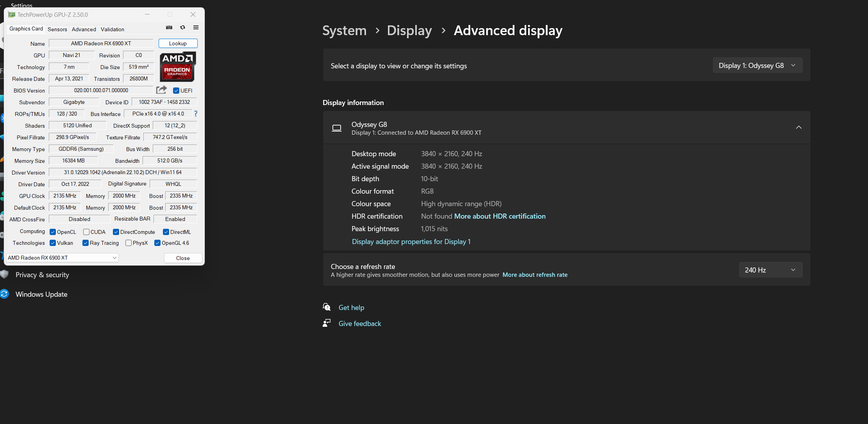Viewport: 868px width, 424px height.
Task: Click the Windows Update icon in Settings sidebar
Action: 4,294
